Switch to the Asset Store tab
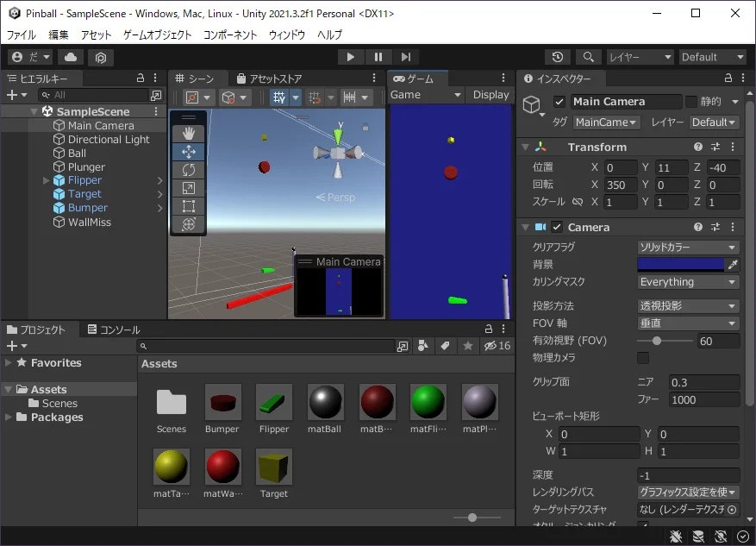This screenshot has height=546, width=756. [x=270, y=78]
